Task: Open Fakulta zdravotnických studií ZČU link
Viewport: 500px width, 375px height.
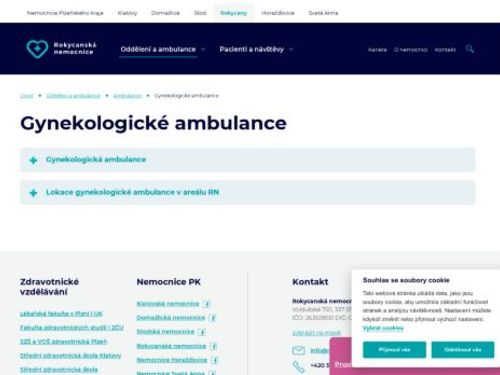Action: tap(72, 328)
